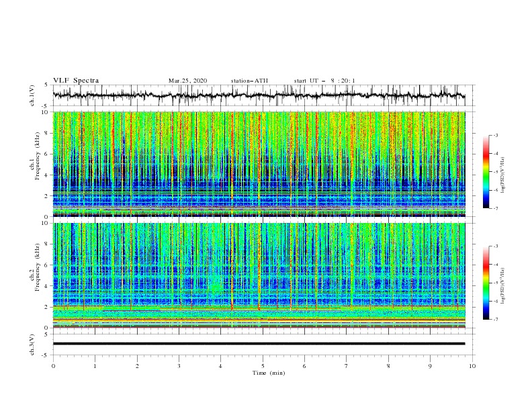Screen dimensions: 532x411
Task: Click time axis tick label "0"
Action: pyautogui.click(x=53, y=366)
